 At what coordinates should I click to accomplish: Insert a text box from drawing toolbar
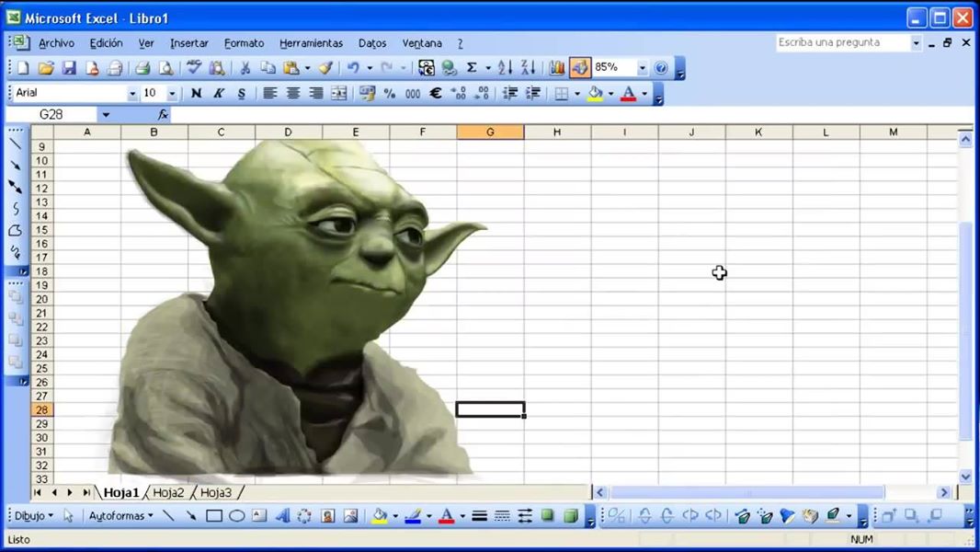(259, 516)
